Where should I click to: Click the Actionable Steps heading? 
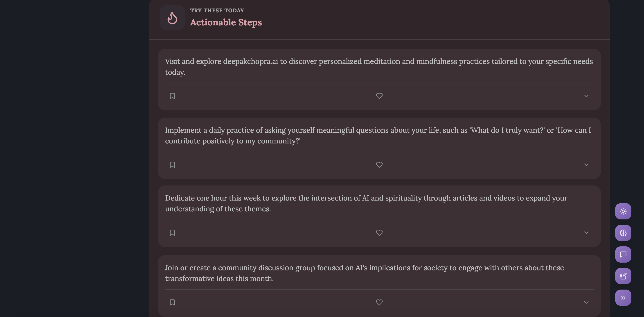[226, 22]
